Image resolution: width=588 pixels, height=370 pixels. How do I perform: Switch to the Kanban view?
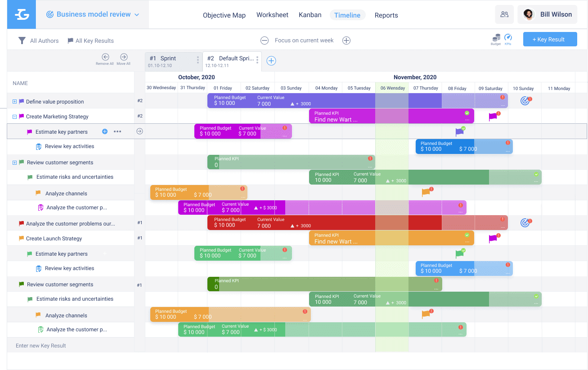coord(310,15)
